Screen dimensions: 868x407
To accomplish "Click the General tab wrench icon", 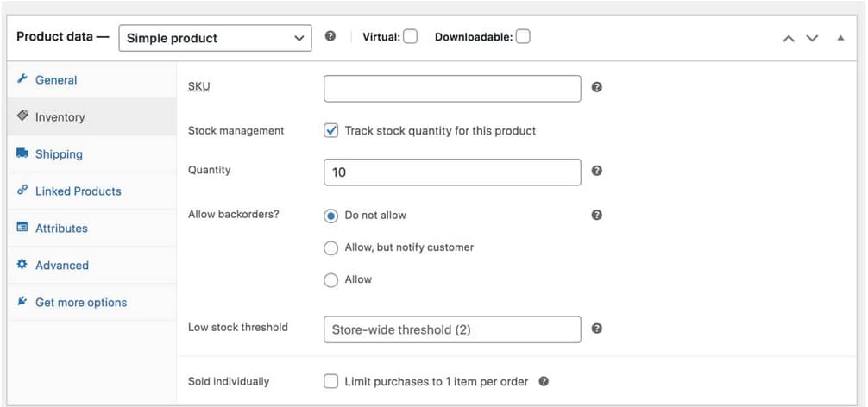I will point(22,78).
